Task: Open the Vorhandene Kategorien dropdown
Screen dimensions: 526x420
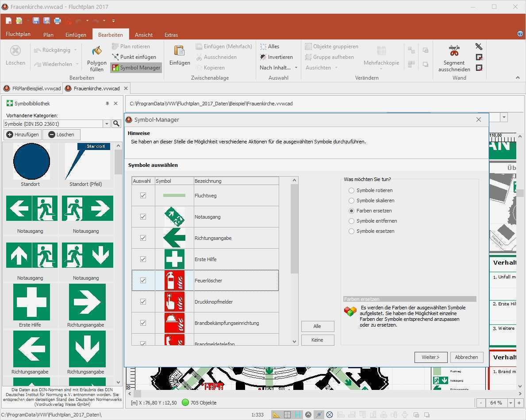Action: pyautogui.click(x=107, y=123)
